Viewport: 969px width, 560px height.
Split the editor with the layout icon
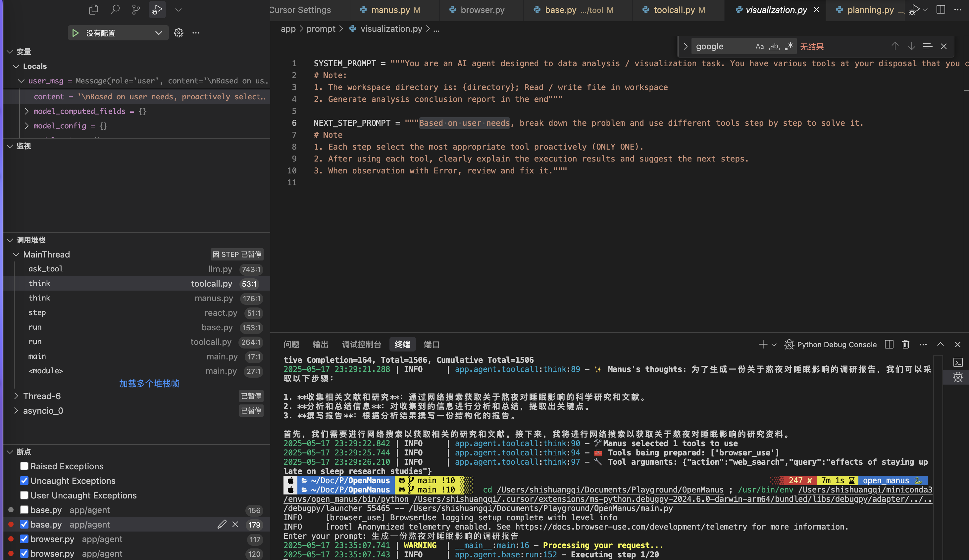click(941, 9)
